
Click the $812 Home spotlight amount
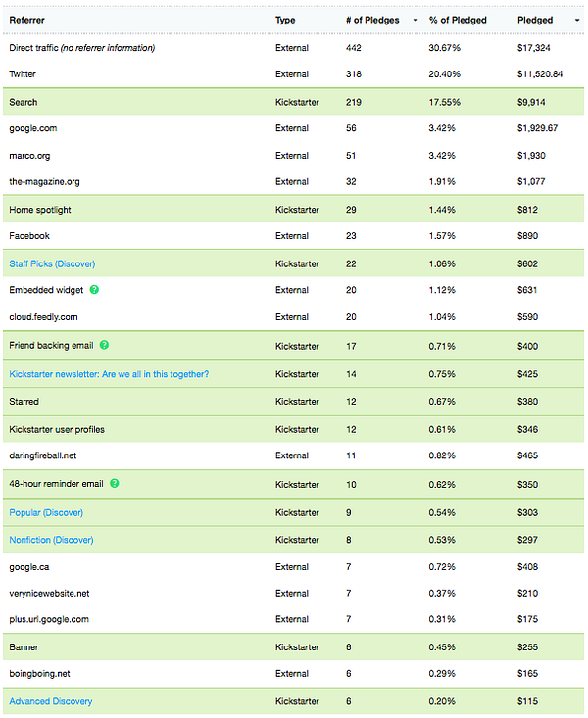(527, 210)
